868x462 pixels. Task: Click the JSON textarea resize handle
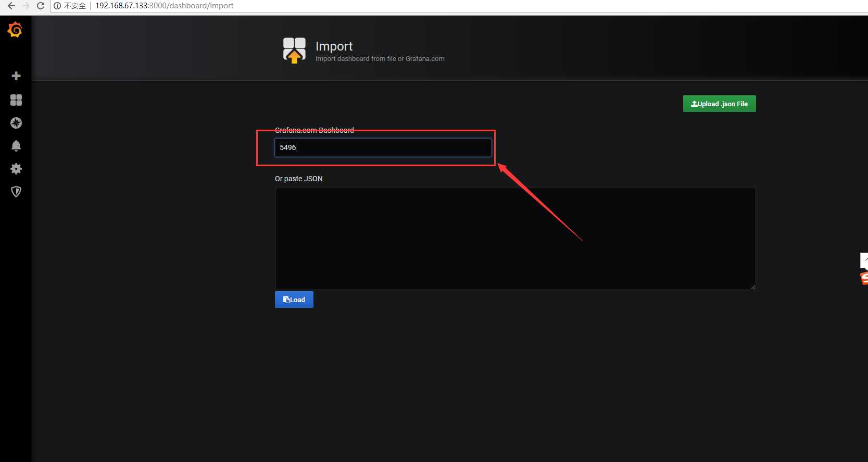click(752, 286)
